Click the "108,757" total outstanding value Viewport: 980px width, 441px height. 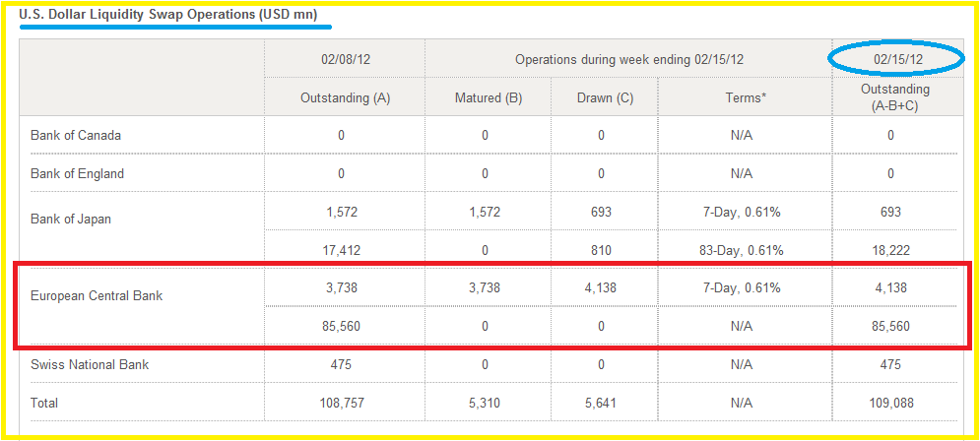click(x=341, y=403)
